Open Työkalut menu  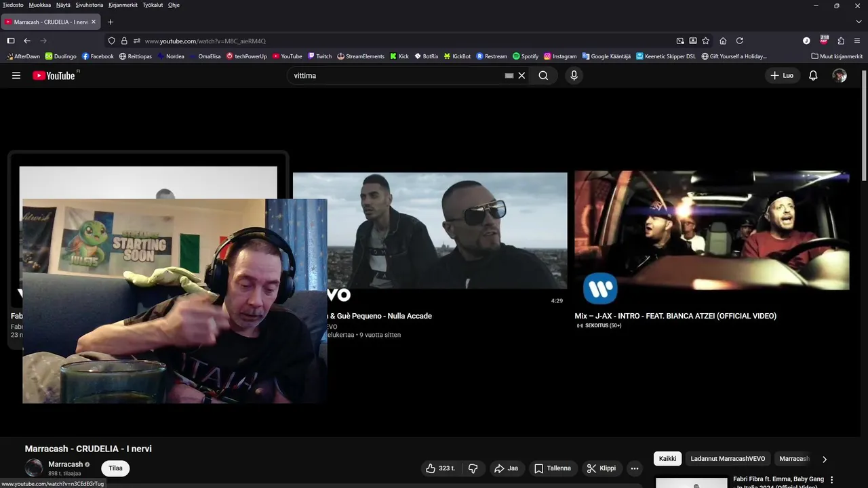coord(153,5)
